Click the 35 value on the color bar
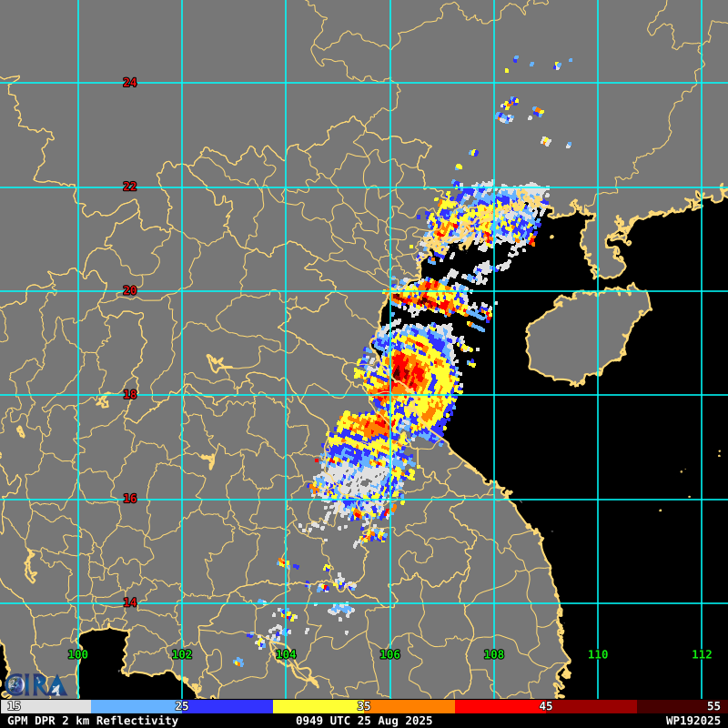728x728 pixels. (x=363, y=706)
